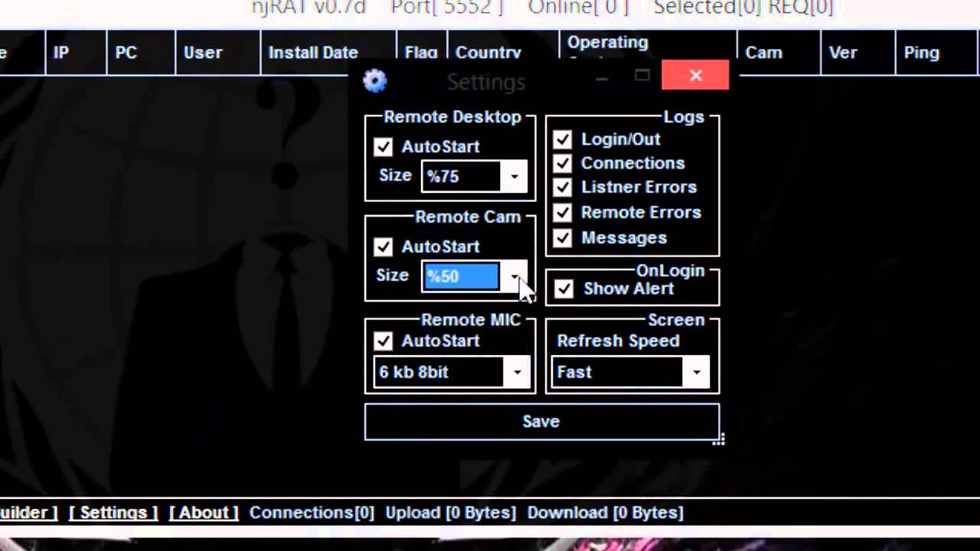
Task: Click the Upload [0 Bytes] status text
Action: pos(451,513)
